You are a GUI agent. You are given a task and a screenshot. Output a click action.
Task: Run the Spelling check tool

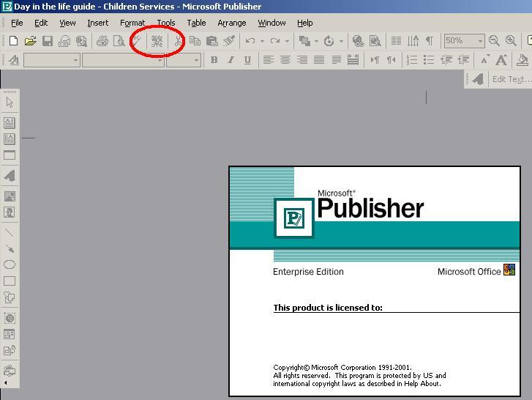[136, 41]
